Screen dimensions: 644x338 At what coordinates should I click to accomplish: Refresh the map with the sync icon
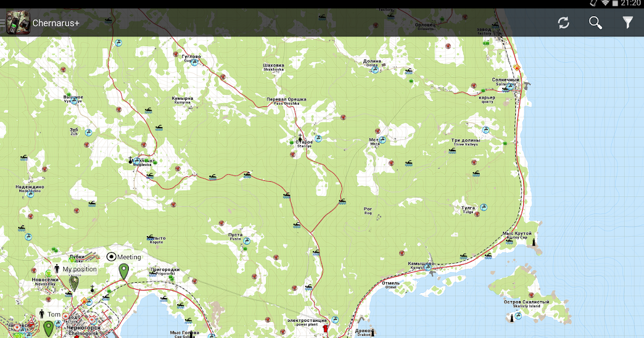[x=563, y=23]
